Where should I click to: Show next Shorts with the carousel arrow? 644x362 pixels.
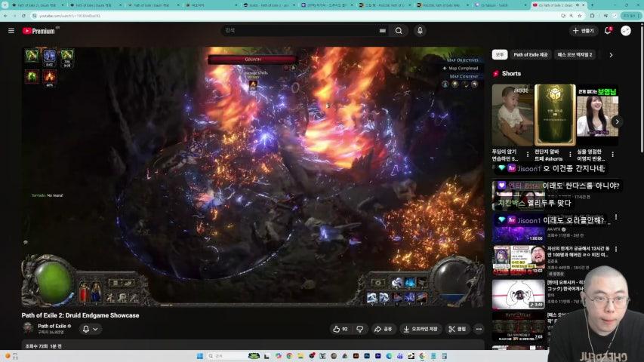coord(617,121)
